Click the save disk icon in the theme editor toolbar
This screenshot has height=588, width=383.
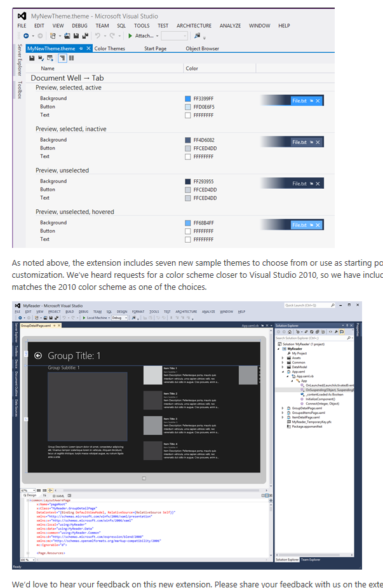pos(32,58)
